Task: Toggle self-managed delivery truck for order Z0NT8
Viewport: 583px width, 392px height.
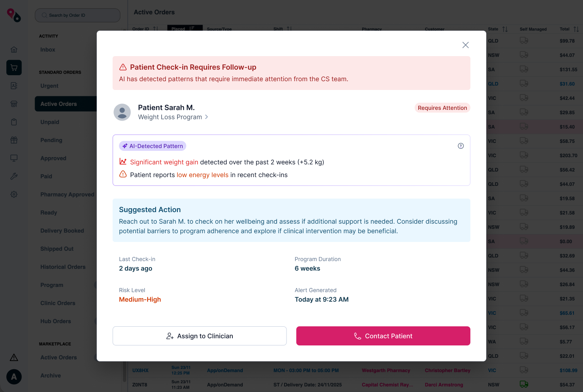Action: (524, 384)
